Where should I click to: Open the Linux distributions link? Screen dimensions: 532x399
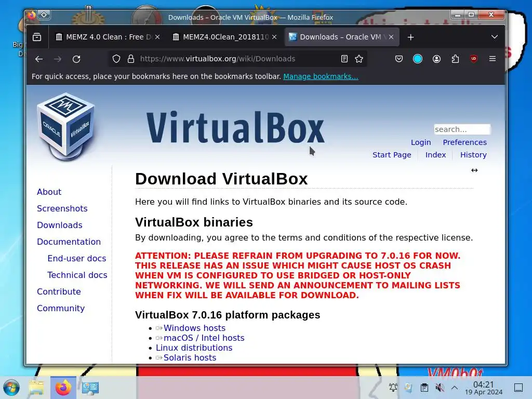pyautogui.click(x=194, y=348)
